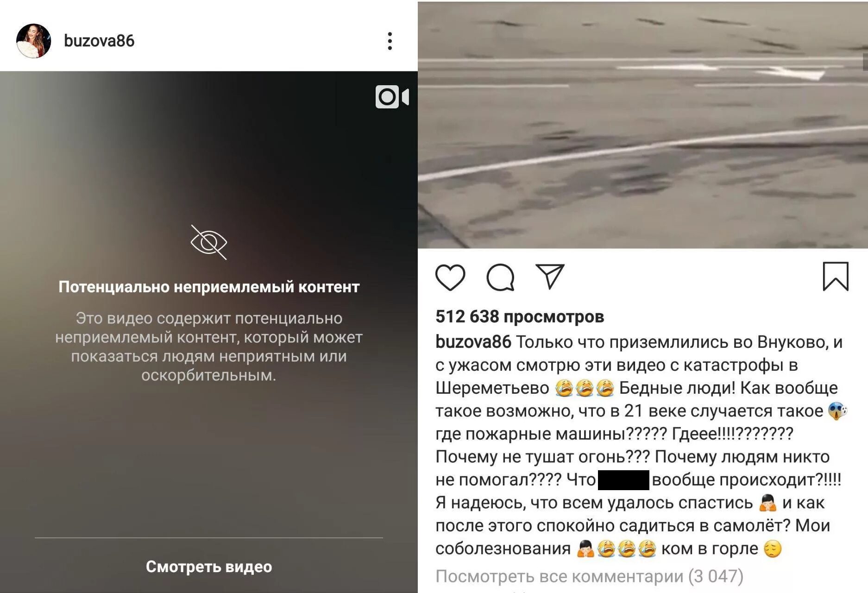Screen dimensions: 868x593
Task: Click the blacked-out censored word
Action: pos(623,479)
